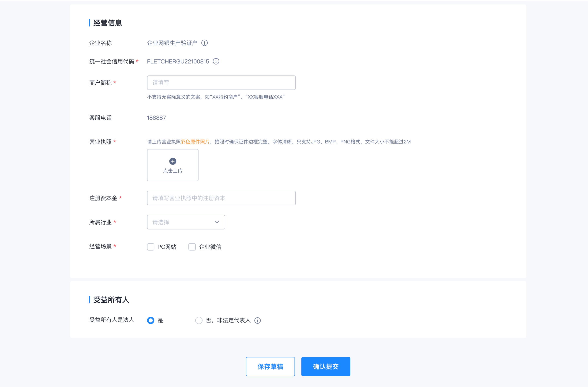Viewport: 588px width, 387px height.
Task: Check the PC网站 checkbox
Action: click(x=151, y=247)
